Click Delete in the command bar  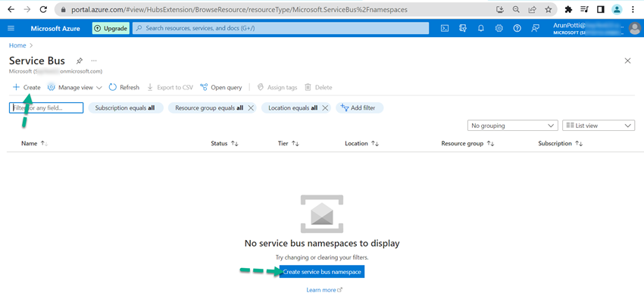click(318, 88)
